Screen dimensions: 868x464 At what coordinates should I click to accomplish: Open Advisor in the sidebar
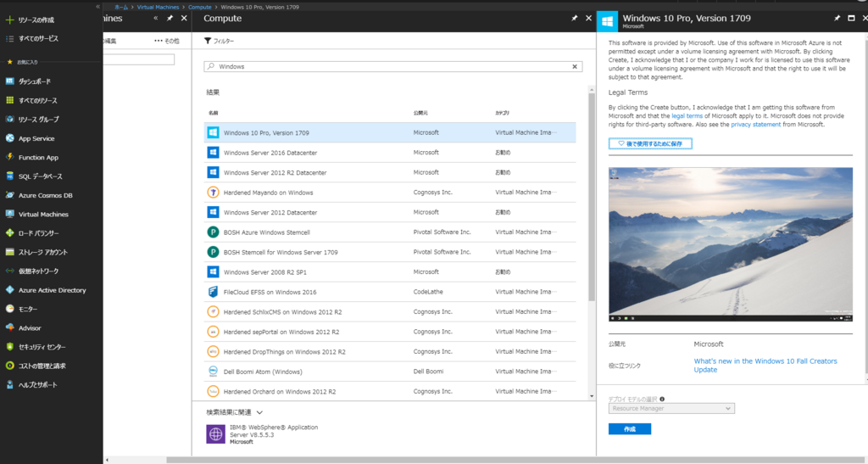pyautogui.click(x=30, y=327)
